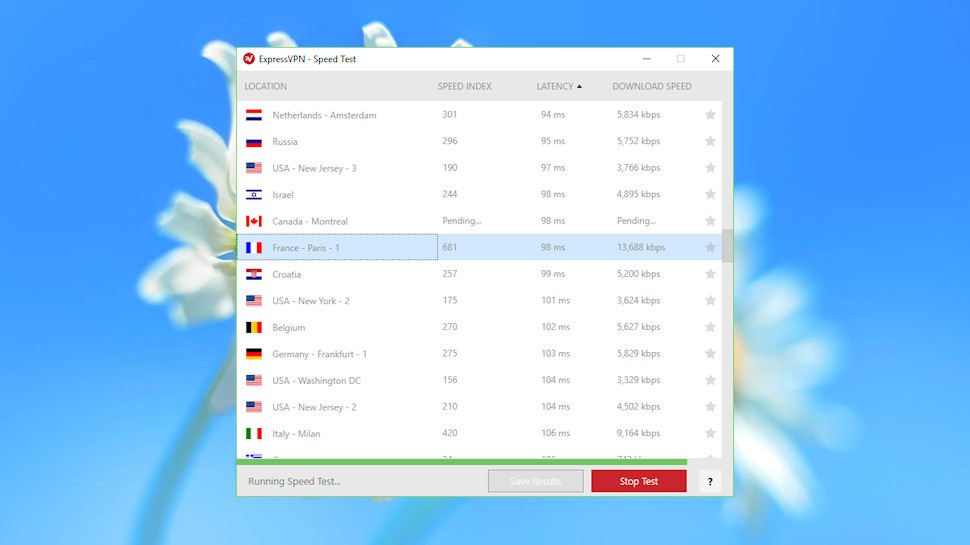Close the Speed Test window
The height and width of the screenshot is (545, 970).
click(715, 59)
